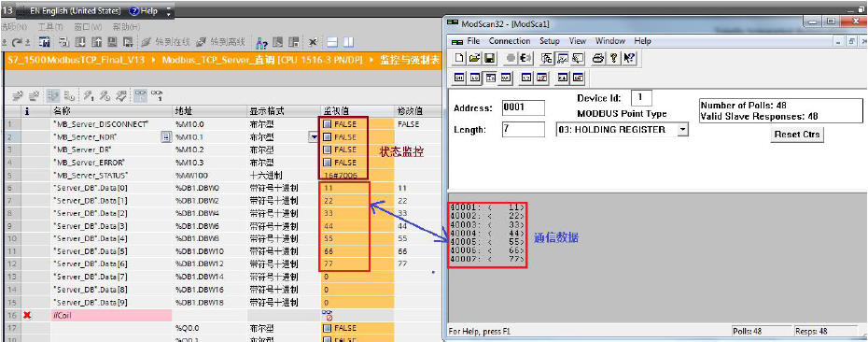Click the 显示格式 column header
Image resolution: width=868 pixels, height=342 pixels.
284,111
